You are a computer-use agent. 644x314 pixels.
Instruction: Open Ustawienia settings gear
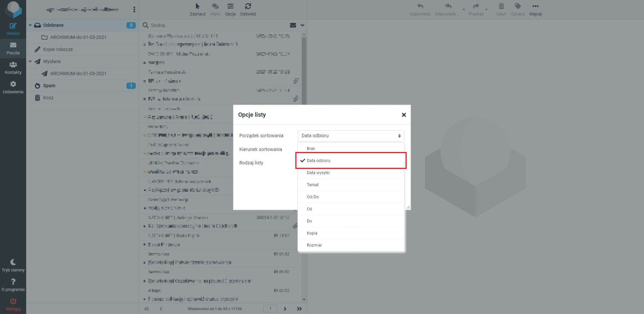point(13,84)
